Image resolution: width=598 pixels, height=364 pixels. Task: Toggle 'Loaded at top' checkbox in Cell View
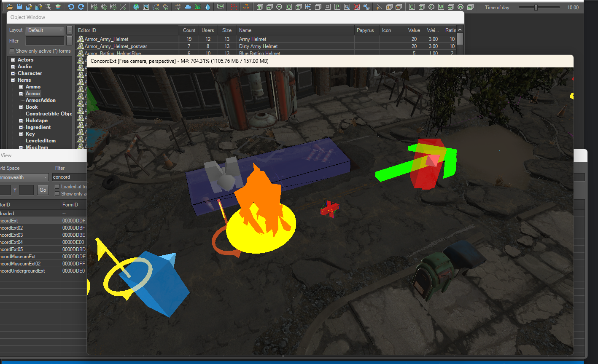click(x=57, y=187)
